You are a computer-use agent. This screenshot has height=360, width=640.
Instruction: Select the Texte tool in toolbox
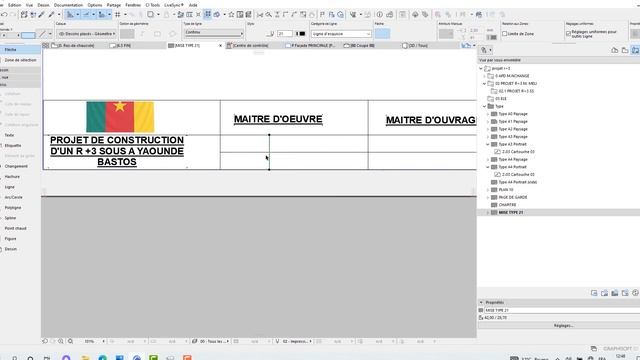click(9, 135)
